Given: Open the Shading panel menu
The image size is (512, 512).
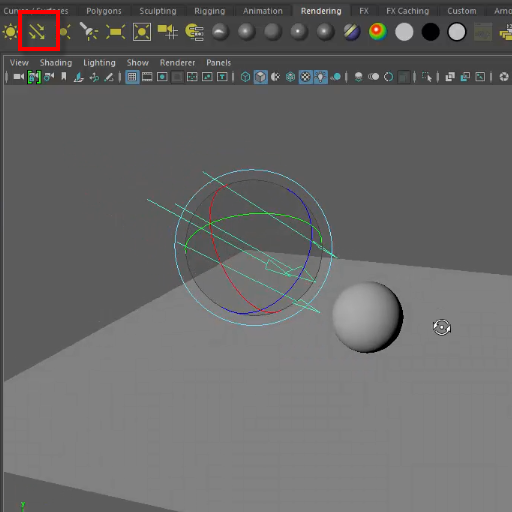Looking at the screenshot, I should 56,63.
